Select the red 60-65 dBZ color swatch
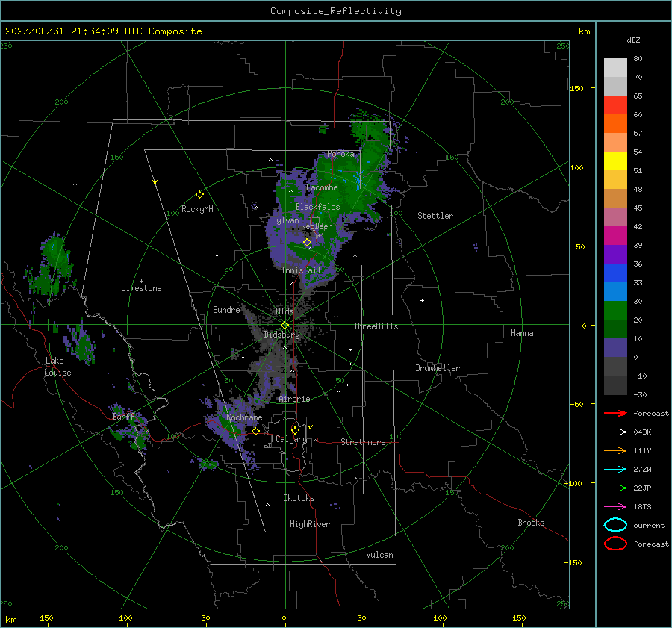Viewport: 672px width, 628px height. click(x=615, y=105)
